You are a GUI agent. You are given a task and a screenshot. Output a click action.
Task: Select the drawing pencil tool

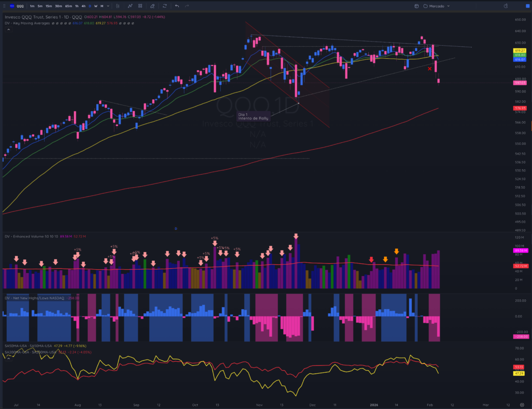[152, 6]
